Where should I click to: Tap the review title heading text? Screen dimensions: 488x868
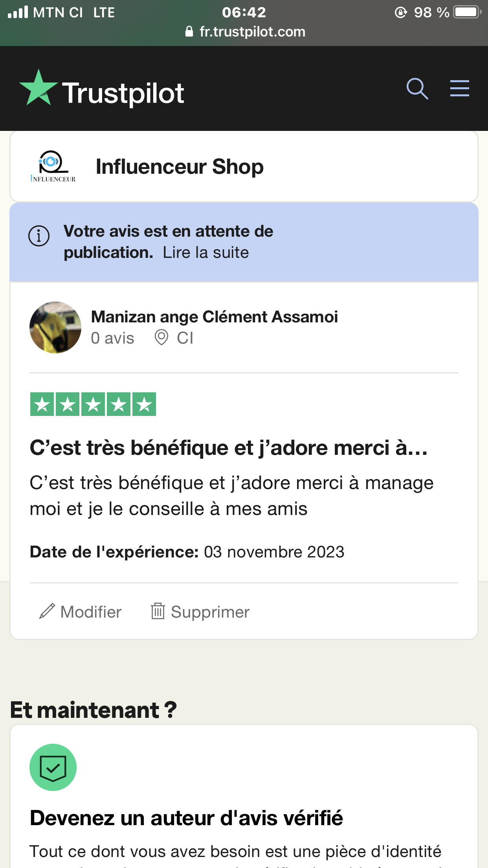229,448
